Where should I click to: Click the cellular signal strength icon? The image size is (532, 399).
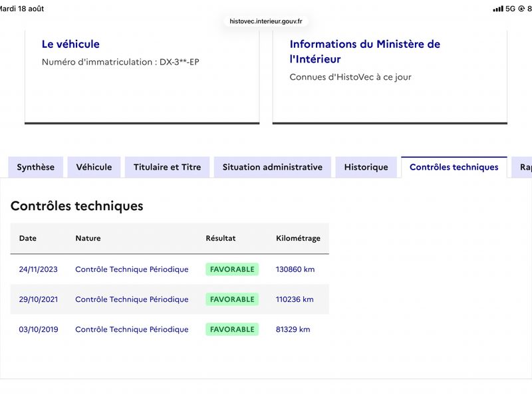(498, 9)
